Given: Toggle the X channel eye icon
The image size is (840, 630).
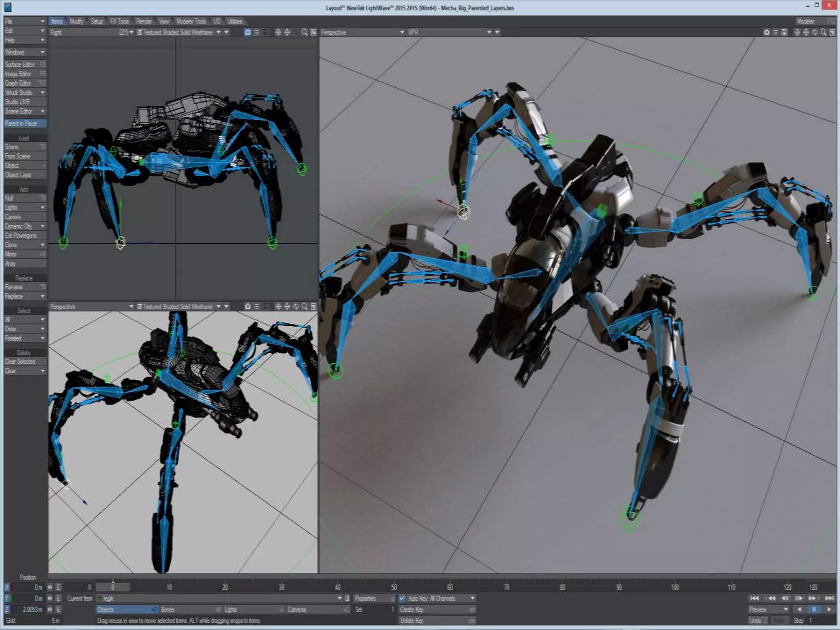Looking at the screenshot, I should [50, 587].
